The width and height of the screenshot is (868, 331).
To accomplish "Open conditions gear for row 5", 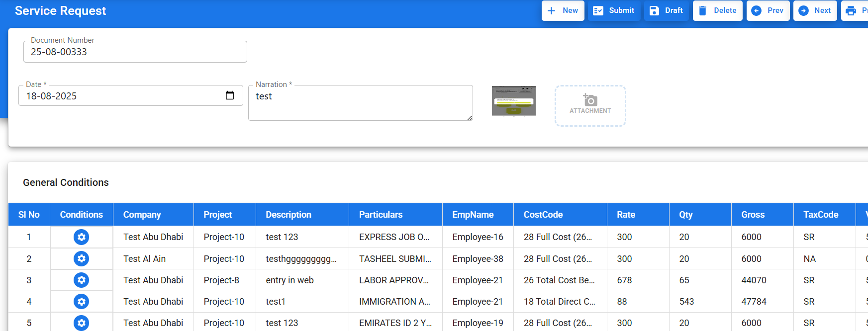I will pos(81,323).
